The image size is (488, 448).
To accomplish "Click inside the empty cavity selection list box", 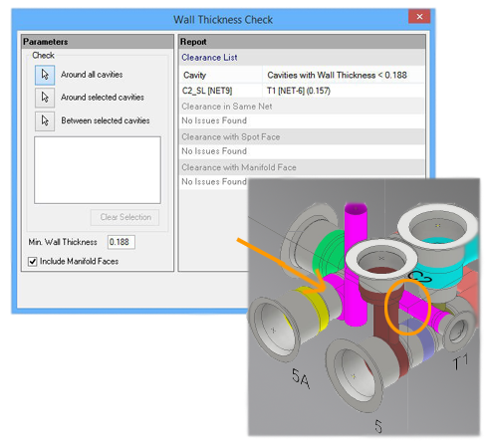I will tap(98, 170).
